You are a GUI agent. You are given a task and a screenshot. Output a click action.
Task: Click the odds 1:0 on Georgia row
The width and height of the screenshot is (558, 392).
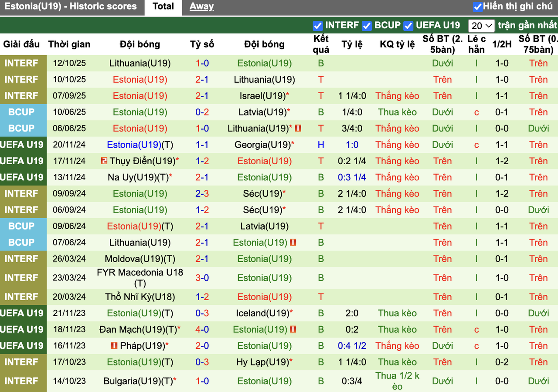(x=352, y=145)
